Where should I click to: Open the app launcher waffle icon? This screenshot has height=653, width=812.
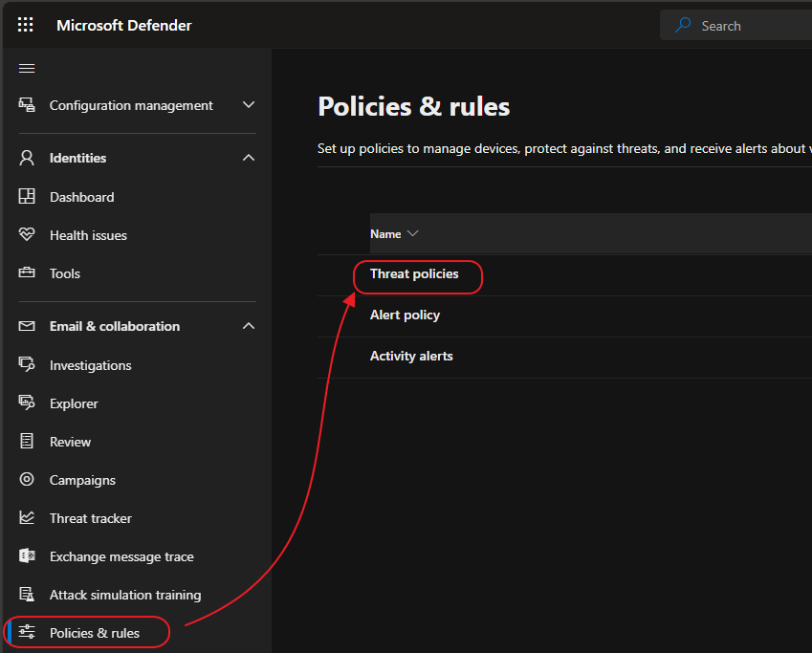(26, 25)
